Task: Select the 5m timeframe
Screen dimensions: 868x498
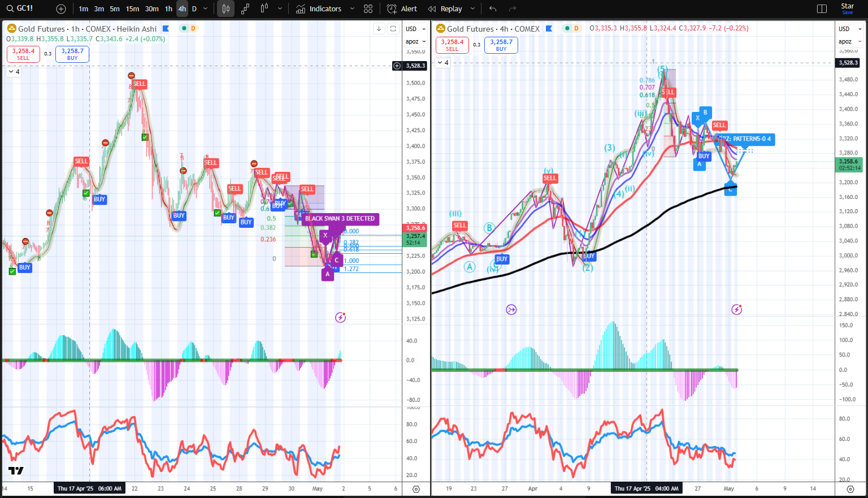Action: (115, 9)
